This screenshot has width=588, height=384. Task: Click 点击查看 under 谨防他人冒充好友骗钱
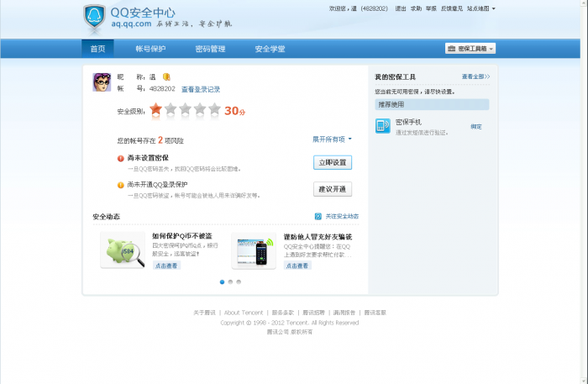[x=297, y=266]
